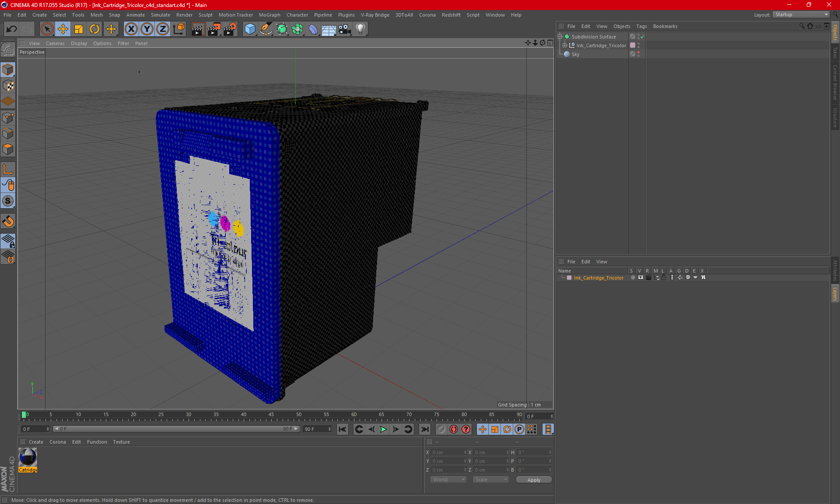
Task: Expand the Ink_Cartridge_Tricolor object
Action: pyautogui.click(x=565, y=45)
